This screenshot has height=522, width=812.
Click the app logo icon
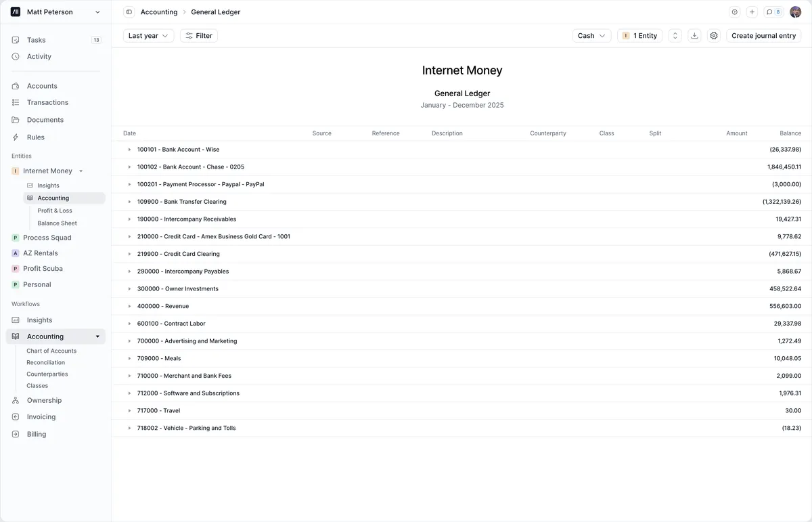(16, 12)
